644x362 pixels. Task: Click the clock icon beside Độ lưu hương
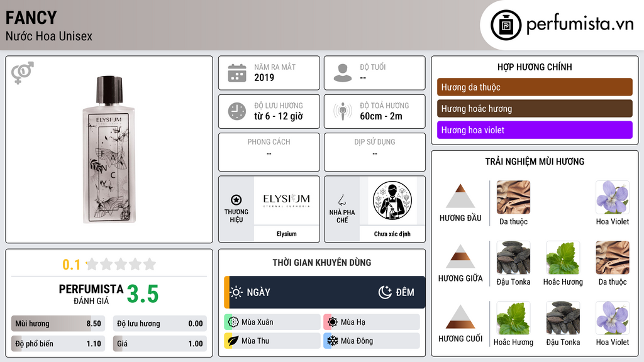pos(237,111)
